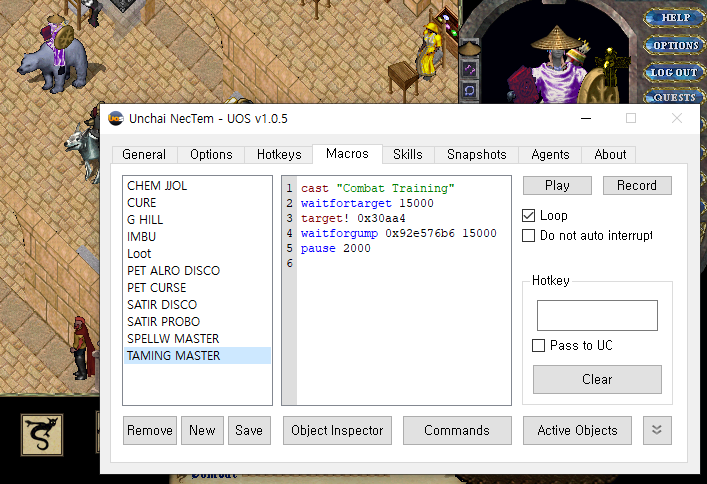Screen dimensions: 707x484
Task: Click the cast "Combat Training" line
Action: (378, 188)
